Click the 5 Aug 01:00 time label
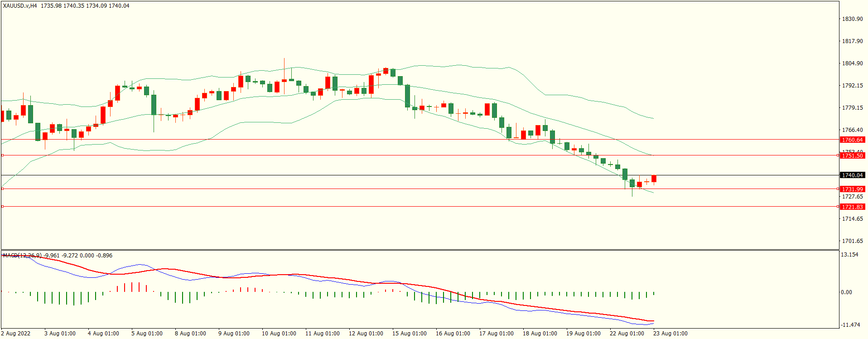Screen dimensions: 868x339 coord(147,334)
